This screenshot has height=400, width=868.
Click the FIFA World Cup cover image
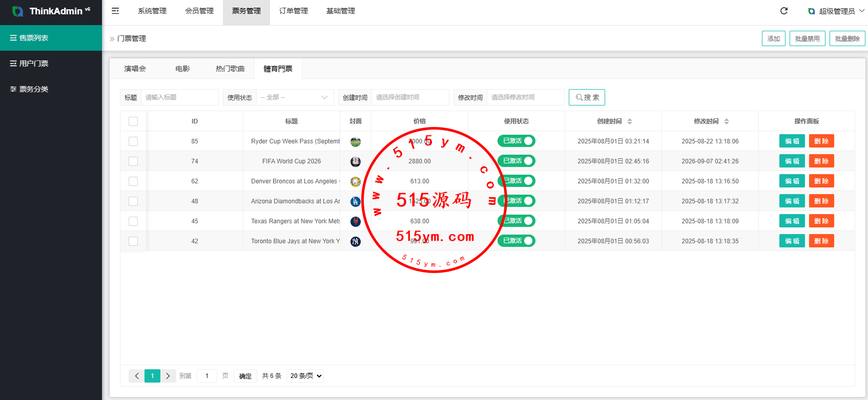[356, 162]
